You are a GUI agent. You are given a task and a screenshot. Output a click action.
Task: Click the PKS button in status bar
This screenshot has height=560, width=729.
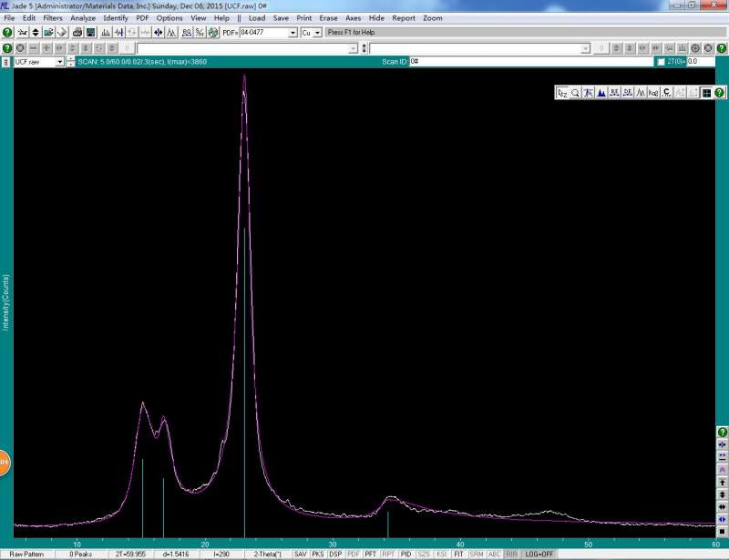click(x=317, y=554)
